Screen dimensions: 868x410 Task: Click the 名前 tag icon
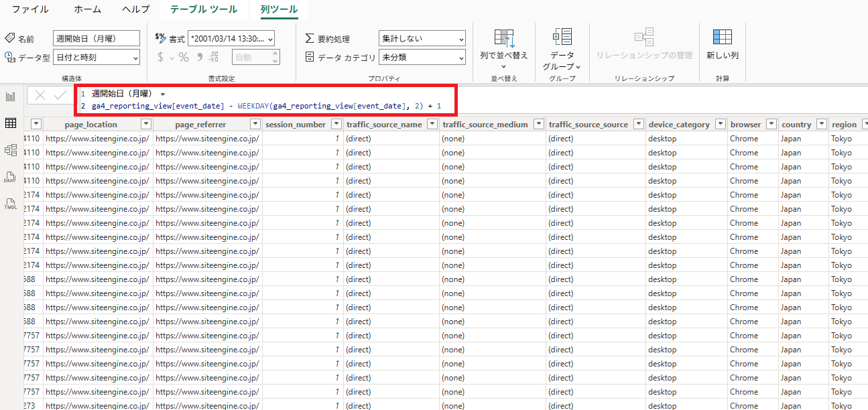10,39
